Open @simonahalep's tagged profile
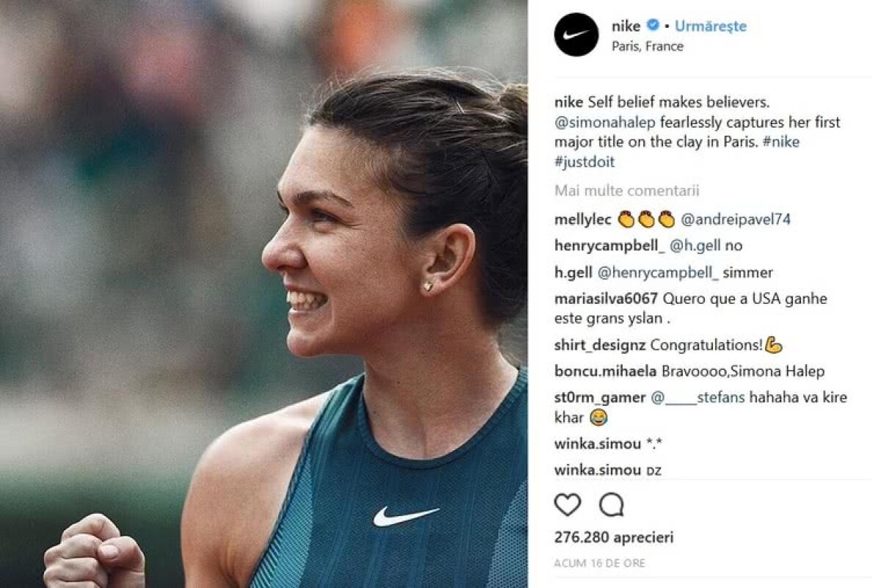 601,122
